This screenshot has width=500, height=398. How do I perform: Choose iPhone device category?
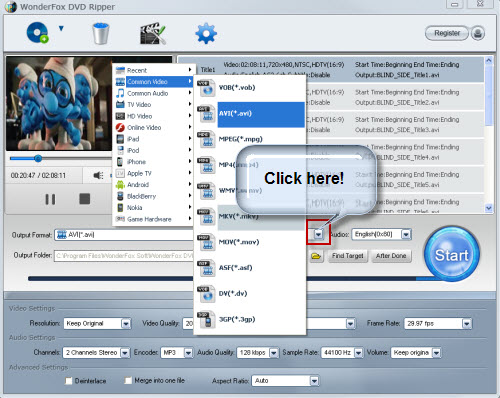(x=153, y=162)
